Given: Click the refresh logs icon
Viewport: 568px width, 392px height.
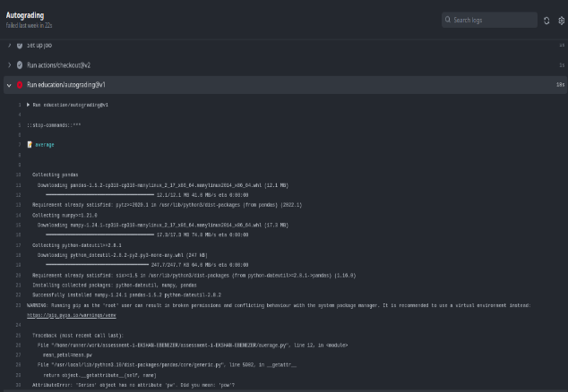Looking at the screenshot, I should point(546,20).
